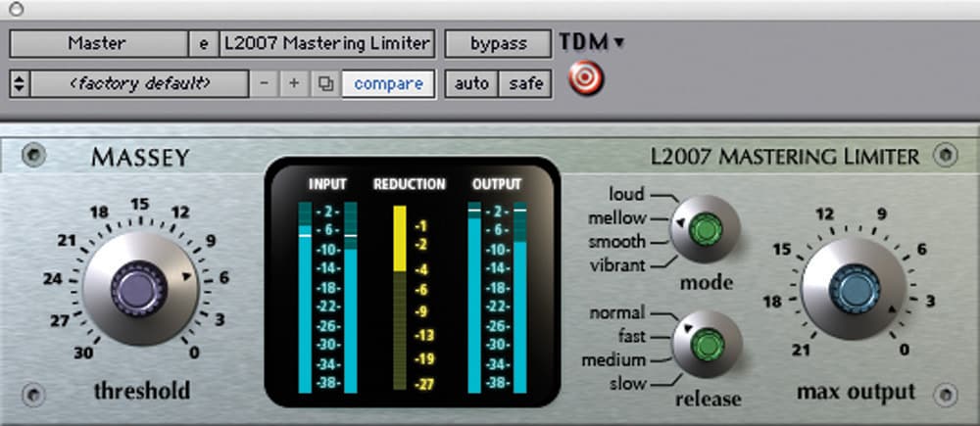Click the max output scale value 12
The width and height of the screenshot is (980, 426).
pos(824,214)
